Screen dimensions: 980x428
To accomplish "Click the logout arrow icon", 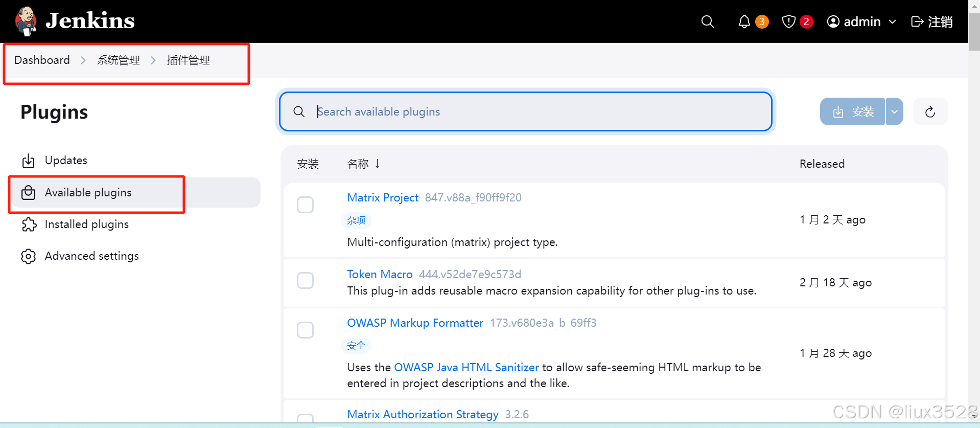I will click(917, 21).
